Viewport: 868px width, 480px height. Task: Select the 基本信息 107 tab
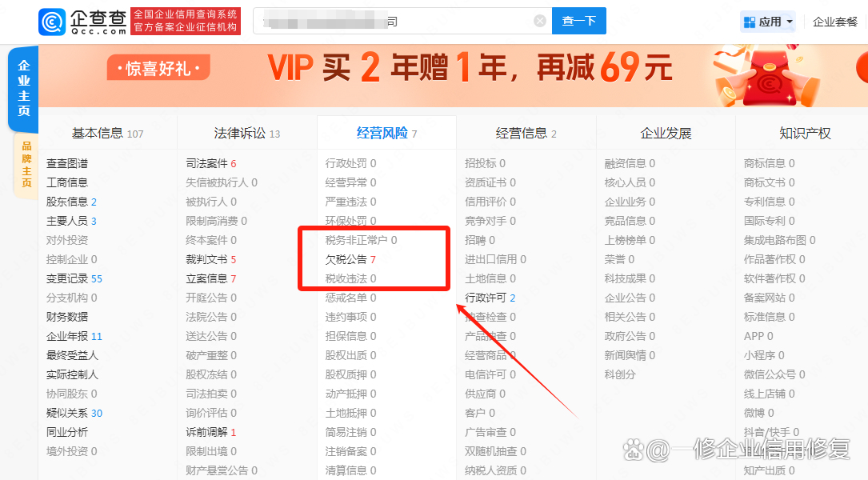tap(107, 134)
